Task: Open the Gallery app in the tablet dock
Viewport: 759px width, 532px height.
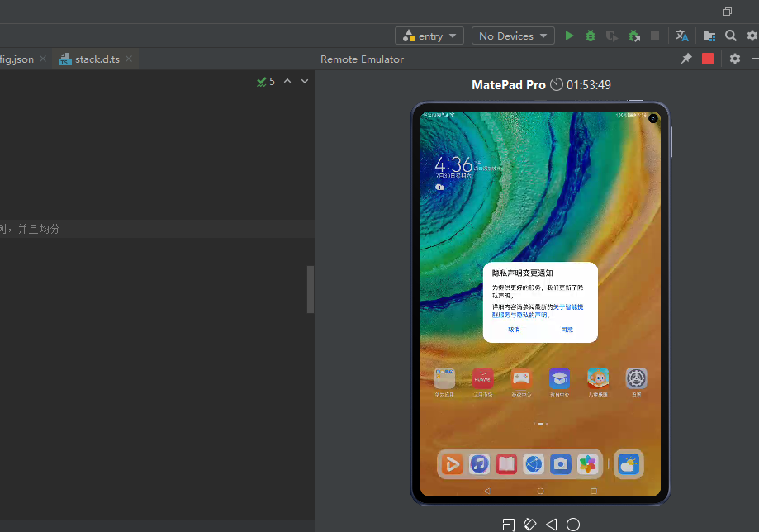Action: 588,464
